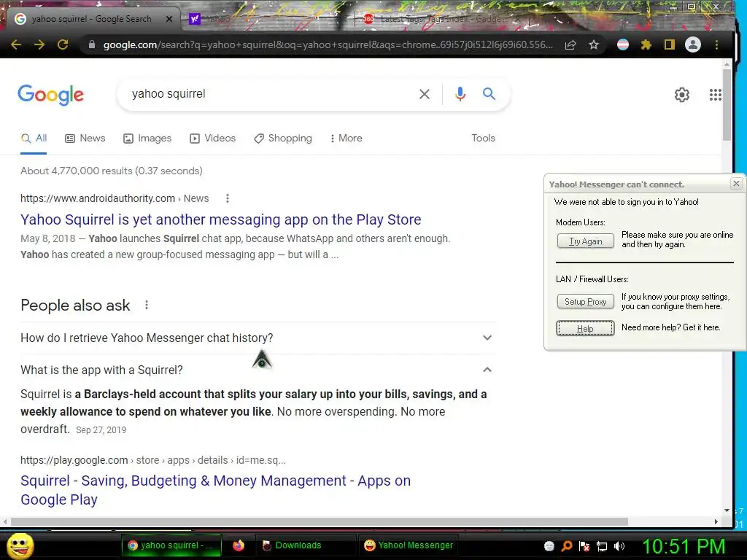Screen dimensions: 747x560
Task: Click the 10:51 PM clock
Action: pos(683,547)
